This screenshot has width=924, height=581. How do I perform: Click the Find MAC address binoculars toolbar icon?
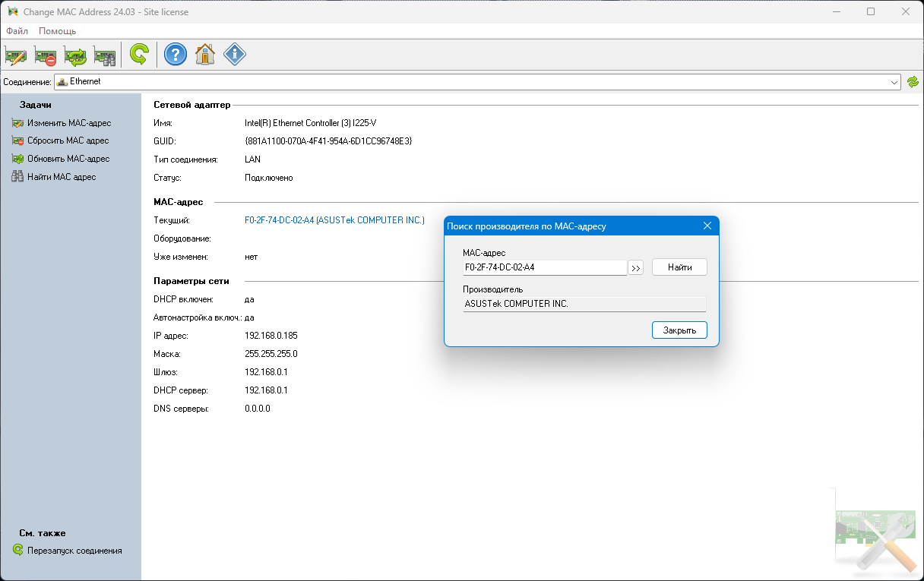pyautogui.click(x=104, y=55)
